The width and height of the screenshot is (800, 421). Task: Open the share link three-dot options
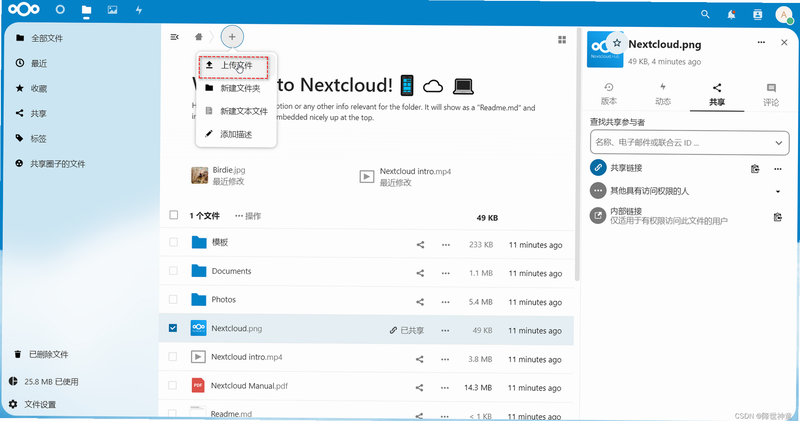[x=778, y=169]
